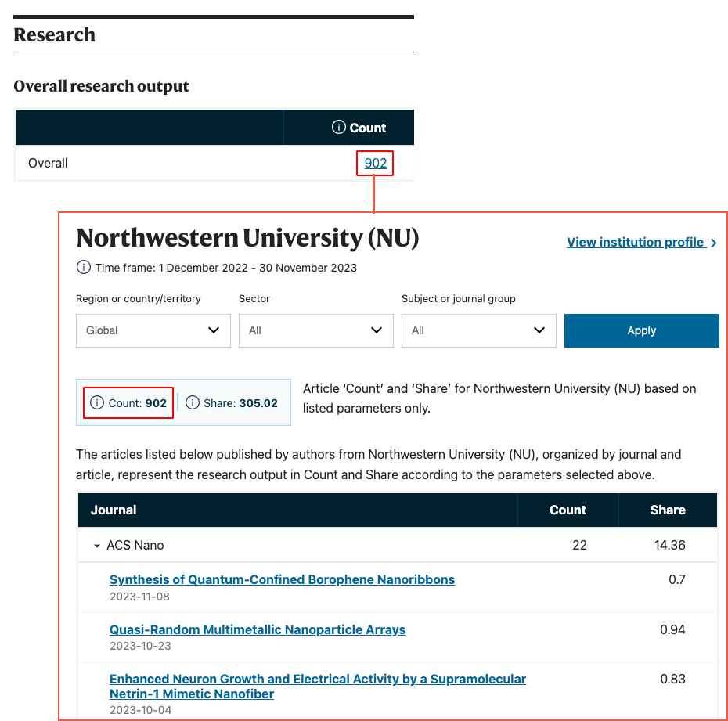Screen dimensions: 728x721
Task: Click the date 2023-11-08
Action: point(140,597)
